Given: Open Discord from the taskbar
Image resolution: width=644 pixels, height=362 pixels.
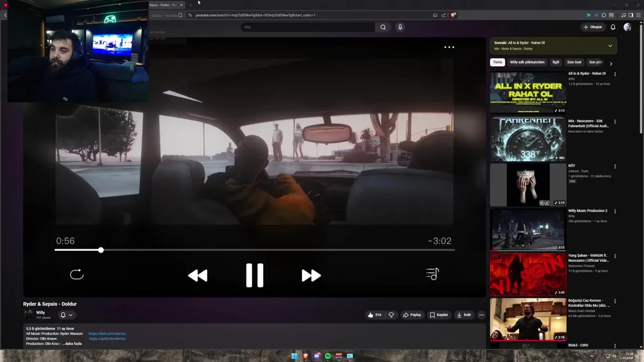Looking at the screenshot, I should pos(317,356).
